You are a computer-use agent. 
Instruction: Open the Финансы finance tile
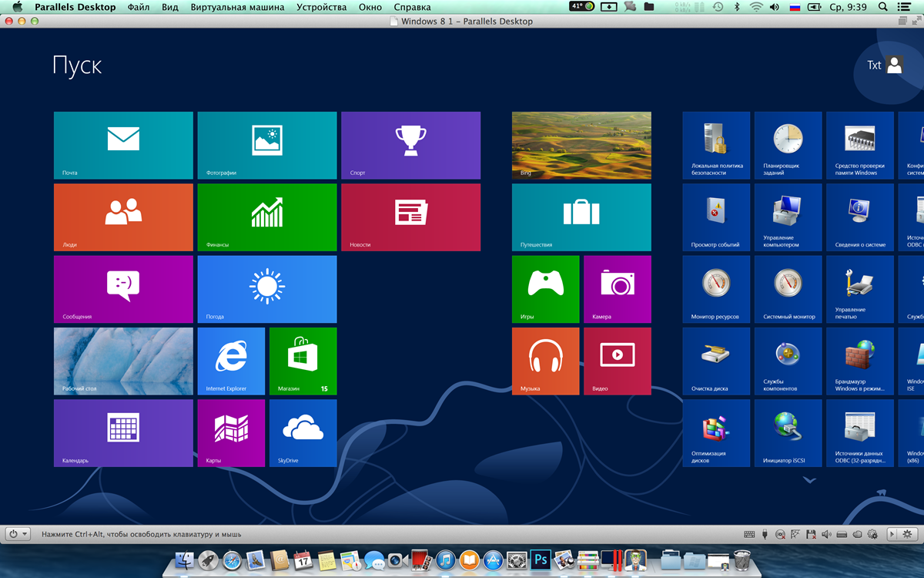coord(267,217)
